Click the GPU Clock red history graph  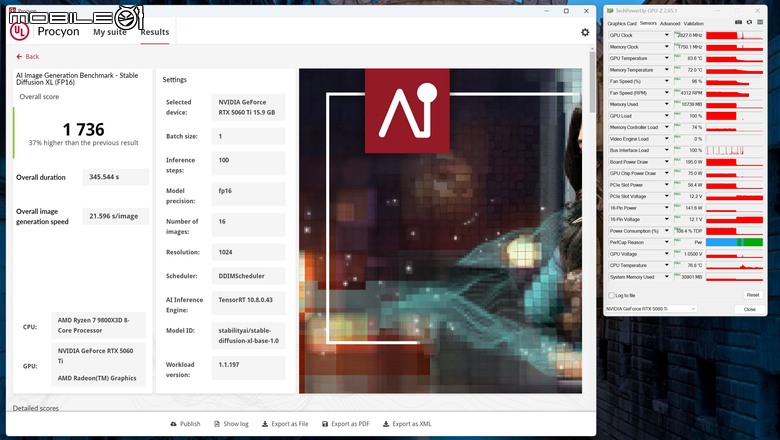pos(734,35)
